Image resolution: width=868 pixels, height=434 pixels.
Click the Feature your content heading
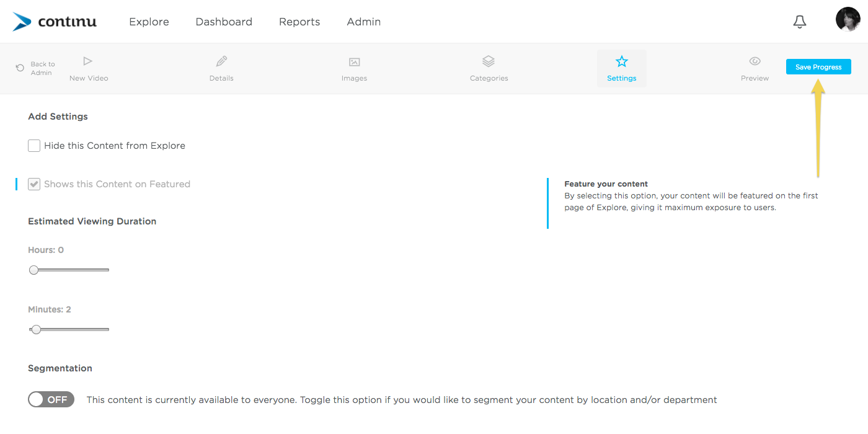[606, 184]
